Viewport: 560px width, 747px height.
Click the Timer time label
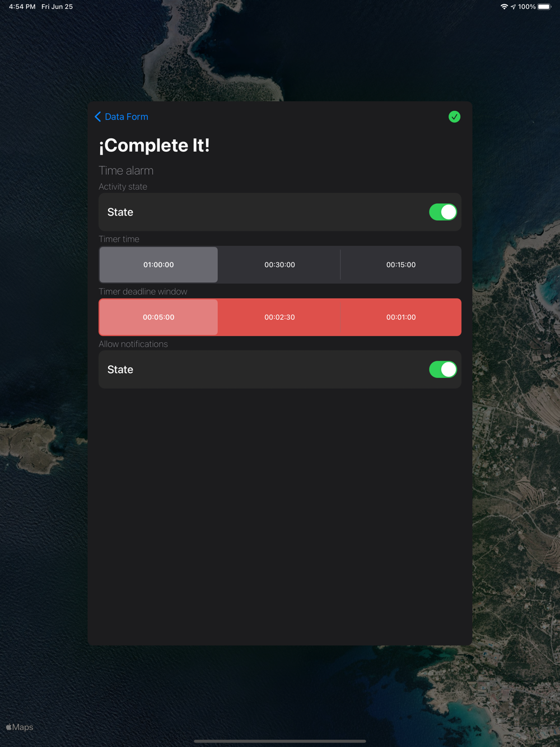coord(119,239)
